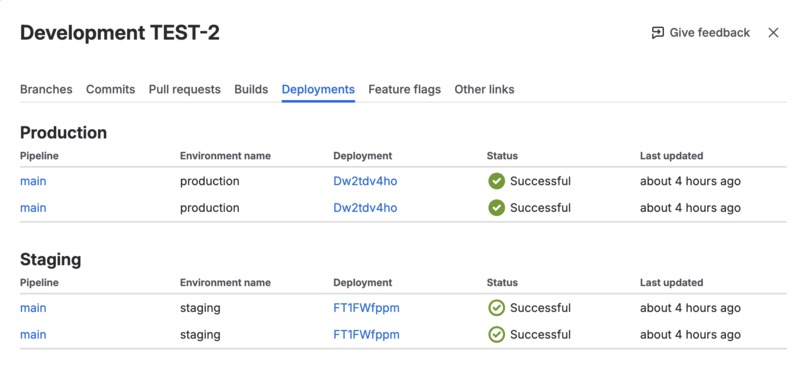Click the outlined check icon in second staging row
Screen dimensions: 806x372
(x=496, y=335)
